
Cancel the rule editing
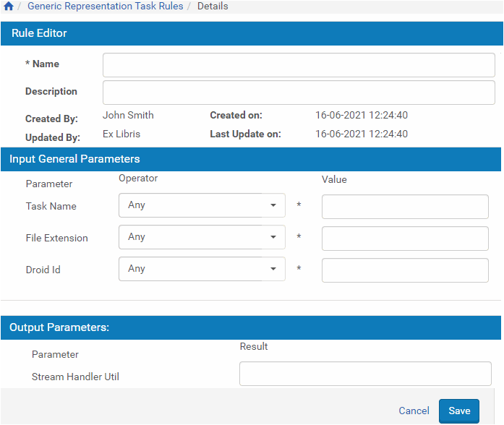[414, 411]
